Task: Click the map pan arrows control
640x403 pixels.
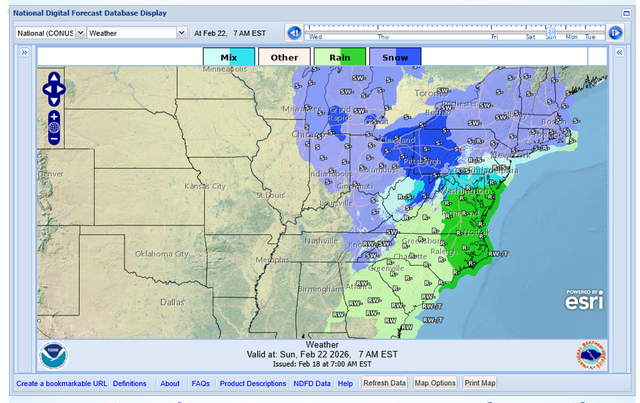Action: tap(54, 89)
